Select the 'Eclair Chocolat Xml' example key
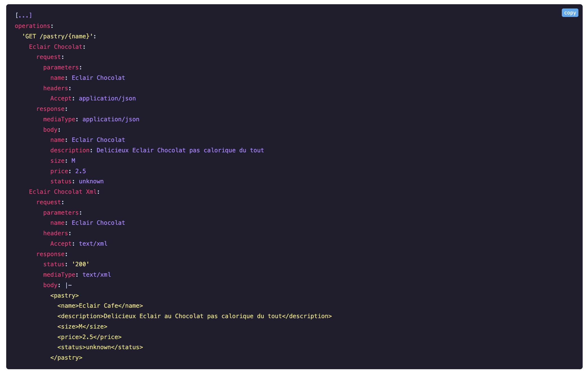The image size is (588, 374). (63, 192)
